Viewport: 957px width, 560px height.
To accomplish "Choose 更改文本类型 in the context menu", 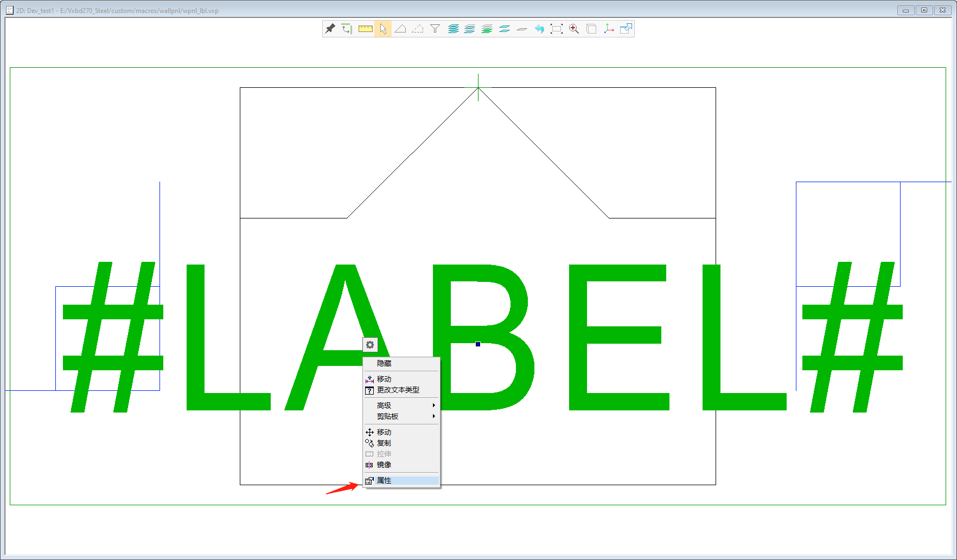I will (401, 390).
